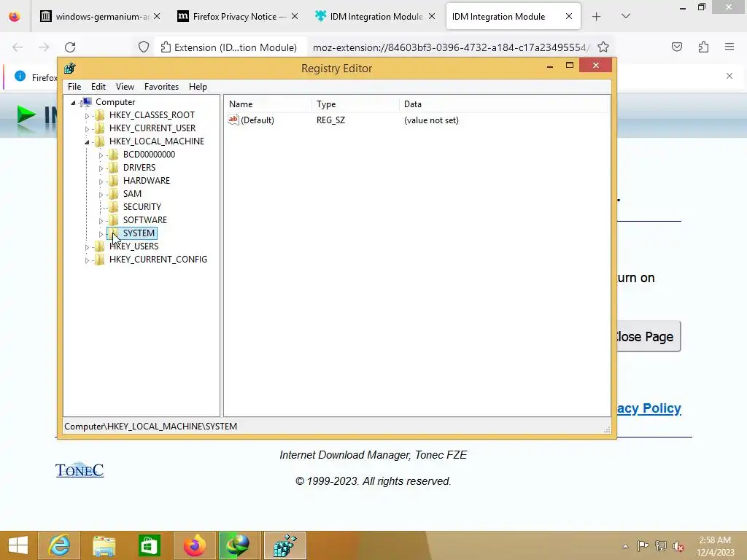The height and width of the screenshot is (560, 747).
Task: Select the HKEY_CURRENT_CONFIG folder icon
Action: [x=99, y=260]
